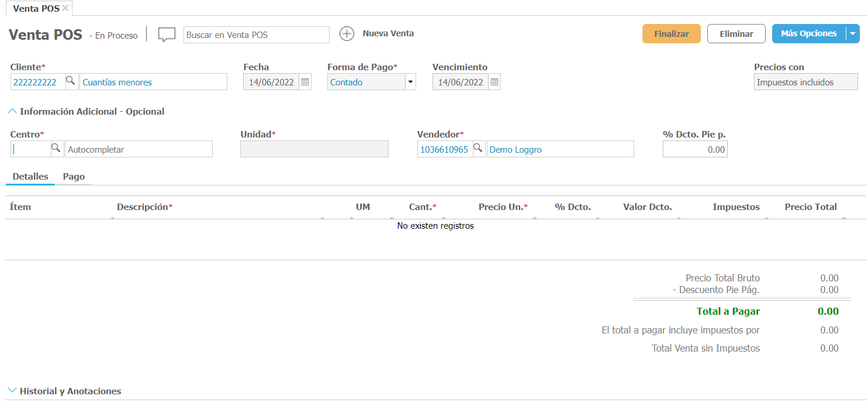Switch to the Pago tab
The image size is (868, 413).
tap(74, 177)
